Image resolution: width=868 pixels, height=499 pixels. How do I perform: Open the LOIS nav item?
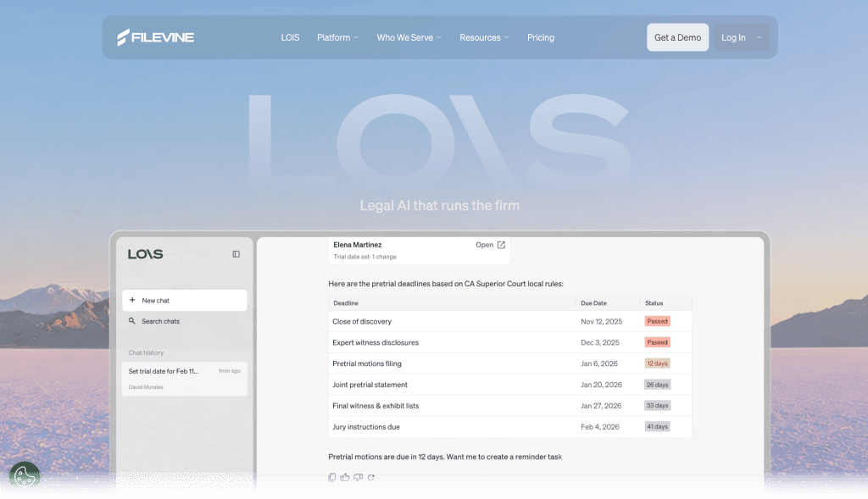[290, 37]
